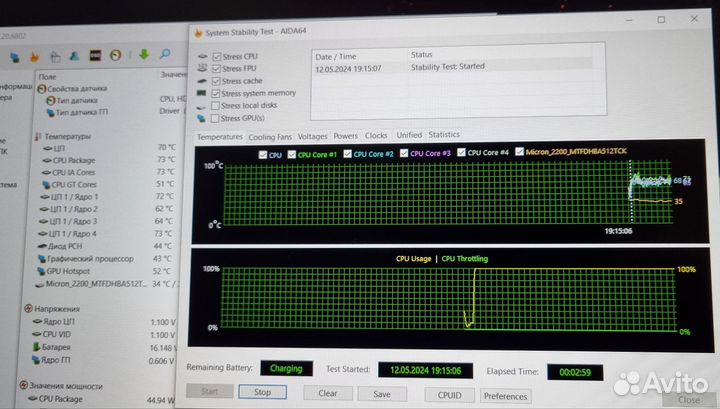
Task: Click the blue user icon in main toolbar
Action: [74, 56]
